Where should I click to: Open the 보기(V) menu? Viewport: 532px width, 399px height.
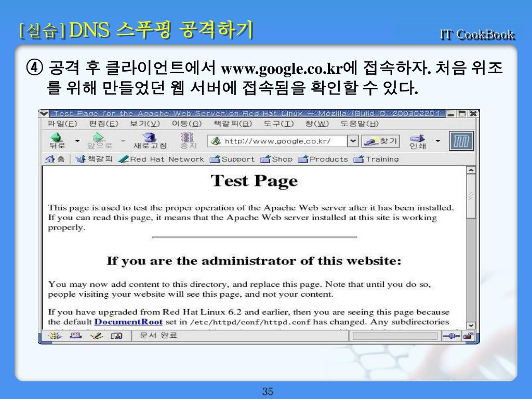145,124
